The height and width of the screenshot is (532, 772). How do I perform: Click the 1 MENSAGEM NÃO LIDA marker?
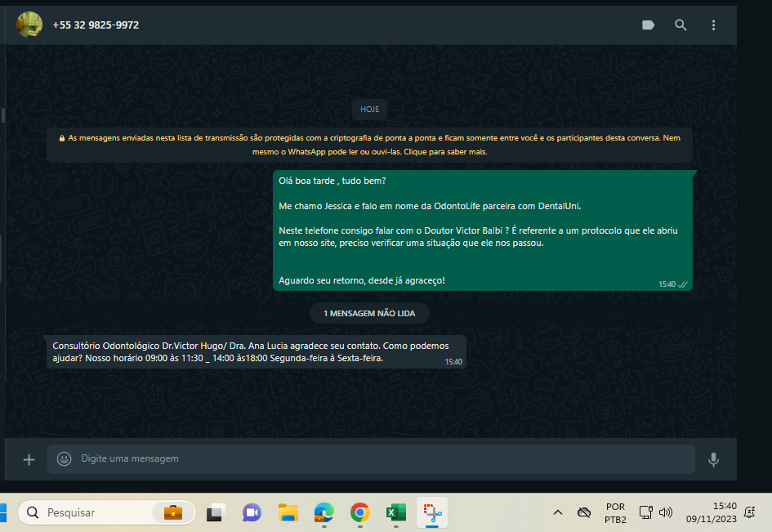[369, 313]
